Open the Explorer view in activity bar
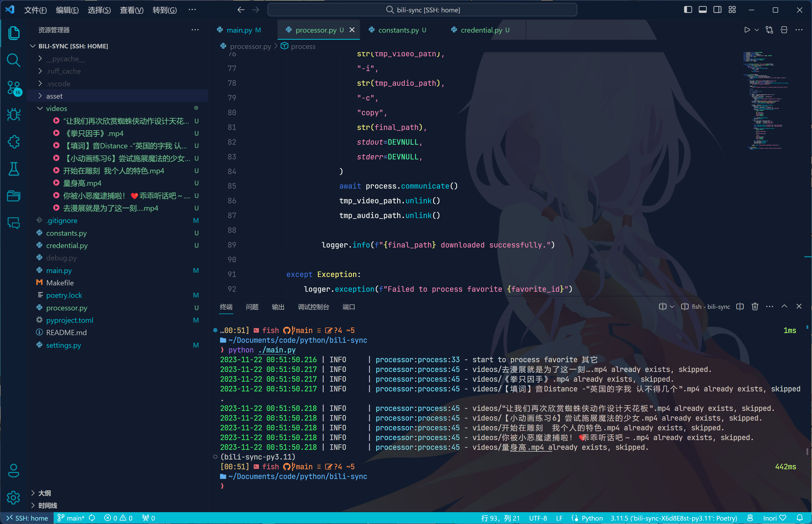 coord(14,33)
